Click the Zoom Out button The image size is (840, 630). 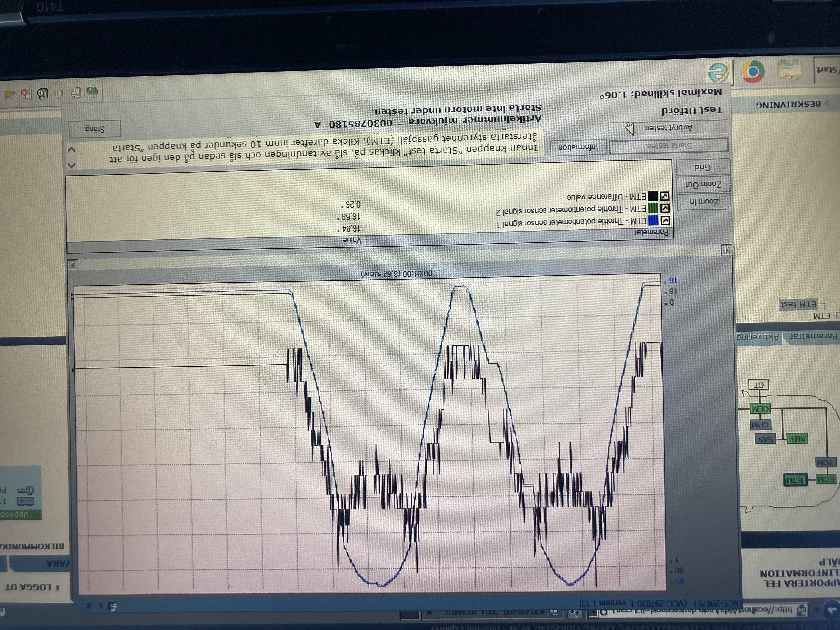tap(703, 185)
